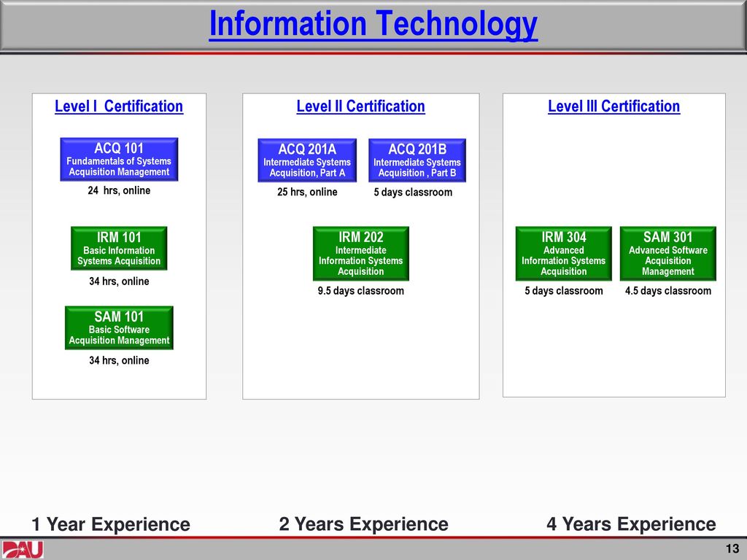Select the IRM 101 course box
The height and width of the screenshot is (560, 747).
(x=119, y=248)
